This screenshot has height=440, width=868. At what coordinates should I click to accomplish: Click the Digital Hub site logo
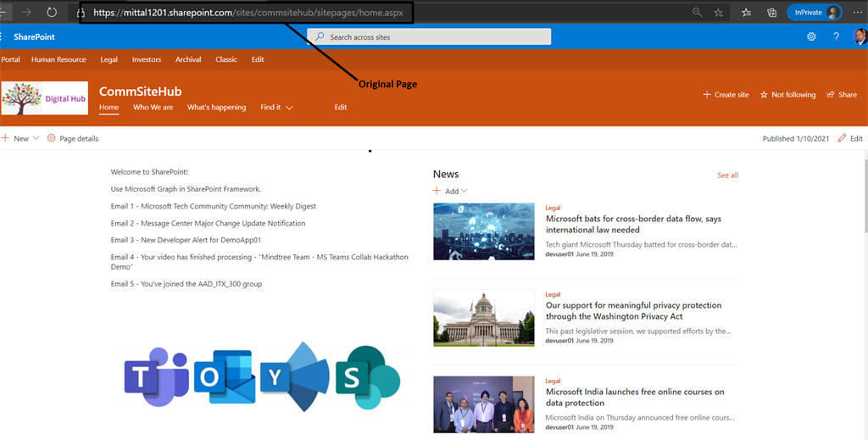[x=44, y=98]
